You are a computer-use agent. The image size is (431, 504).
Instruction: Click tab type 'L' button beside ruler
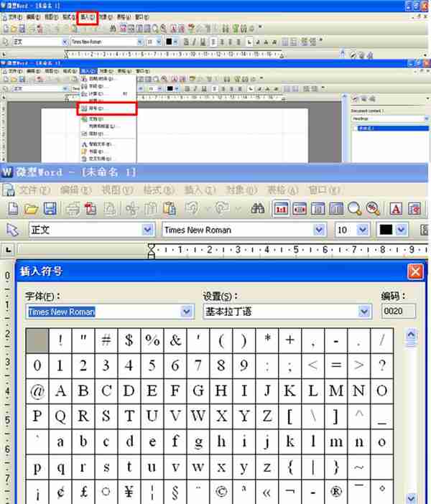click(x=9, y=249)
